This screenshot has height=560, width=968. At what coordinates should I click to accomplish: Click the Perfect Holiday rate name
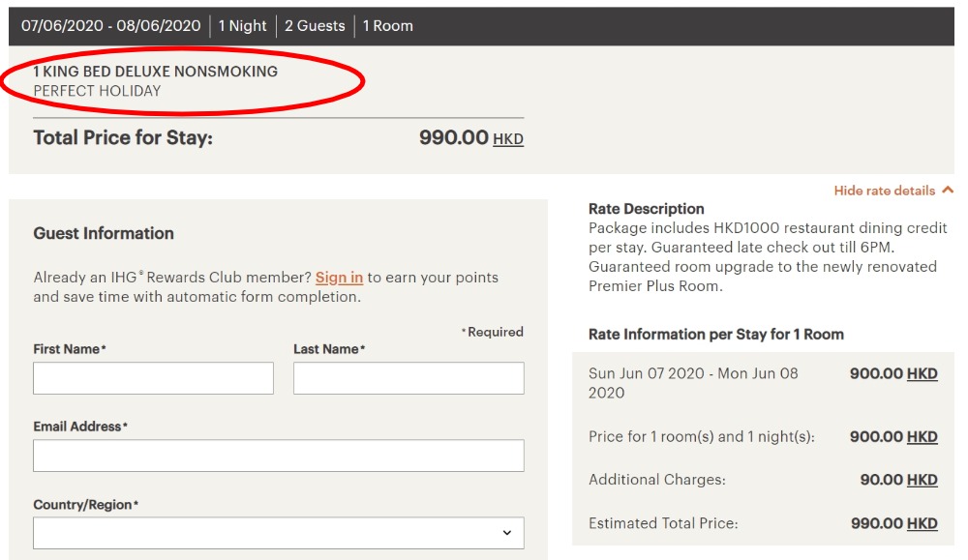[x=97, y=91]
